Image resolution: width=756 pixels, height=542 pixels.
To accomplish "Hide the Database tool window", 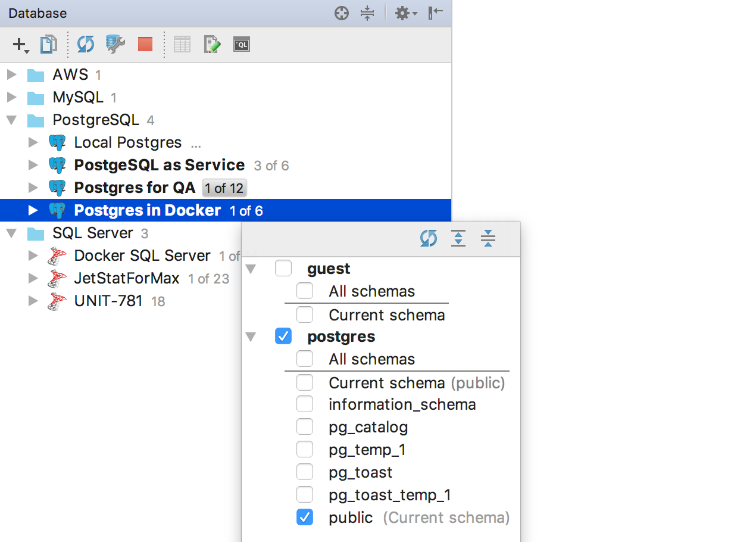I will pos(436,13).
